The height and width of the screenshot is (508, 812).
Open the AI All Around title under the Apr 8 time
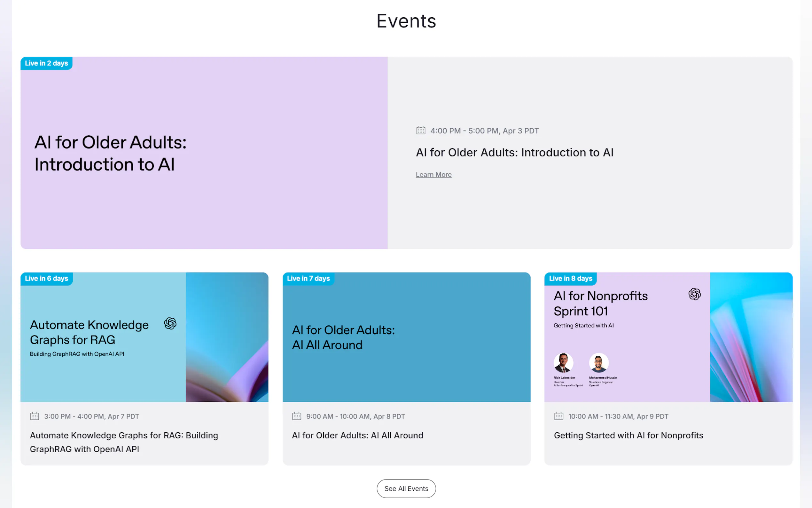(357, 435)
